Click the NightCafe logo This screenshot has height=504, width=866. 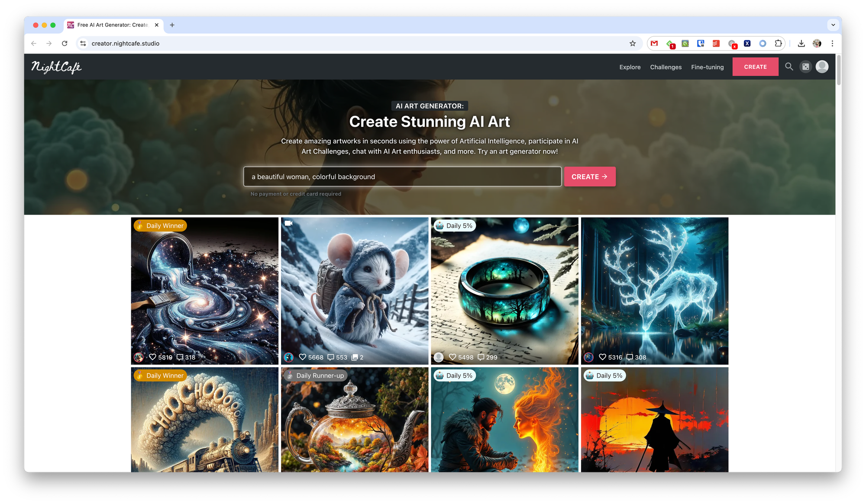[x=56, y=67]
